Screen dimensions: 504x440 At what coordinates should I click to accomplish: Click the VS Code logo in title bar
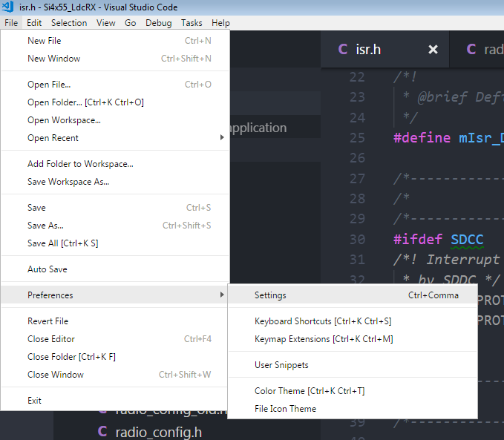10,7
